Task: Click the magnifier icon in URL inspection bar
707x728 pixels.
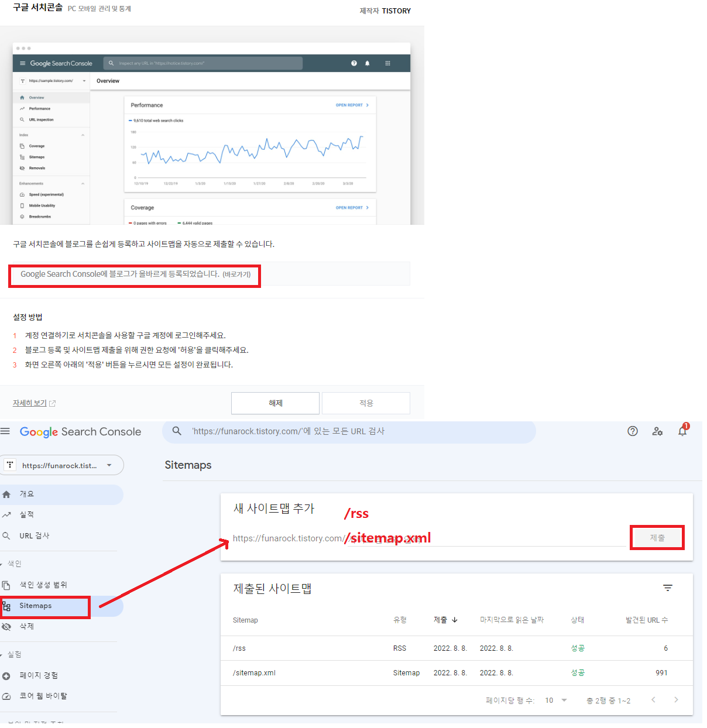Action: 177,431
